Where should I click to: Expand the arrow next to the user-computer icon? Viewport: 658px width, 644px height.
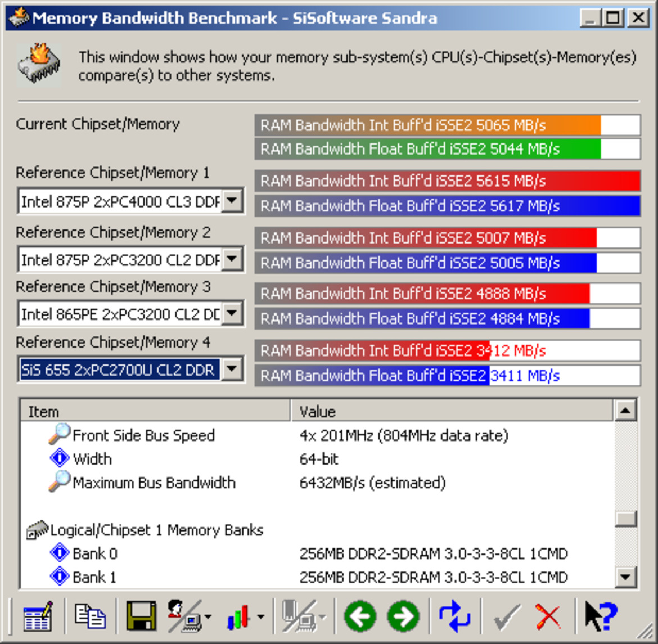point(208,617)
